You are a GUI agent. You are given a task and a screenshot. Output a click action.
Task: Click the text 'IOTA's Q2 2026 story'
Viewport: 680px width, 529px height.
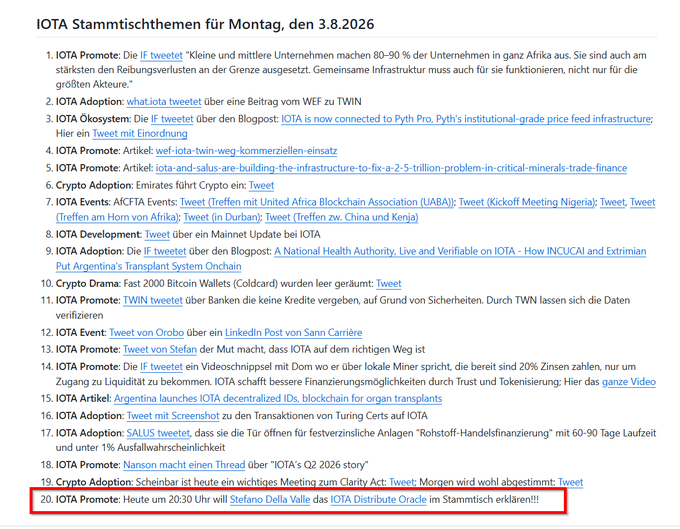click(x=320, y=465)
